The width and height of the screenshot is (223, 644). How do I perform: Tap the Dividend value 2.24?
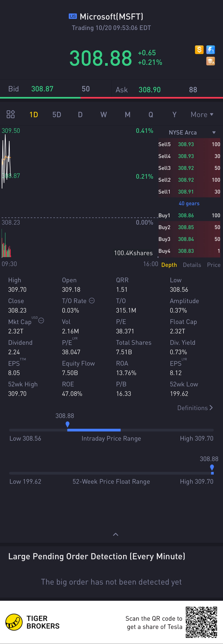point(14,352)
